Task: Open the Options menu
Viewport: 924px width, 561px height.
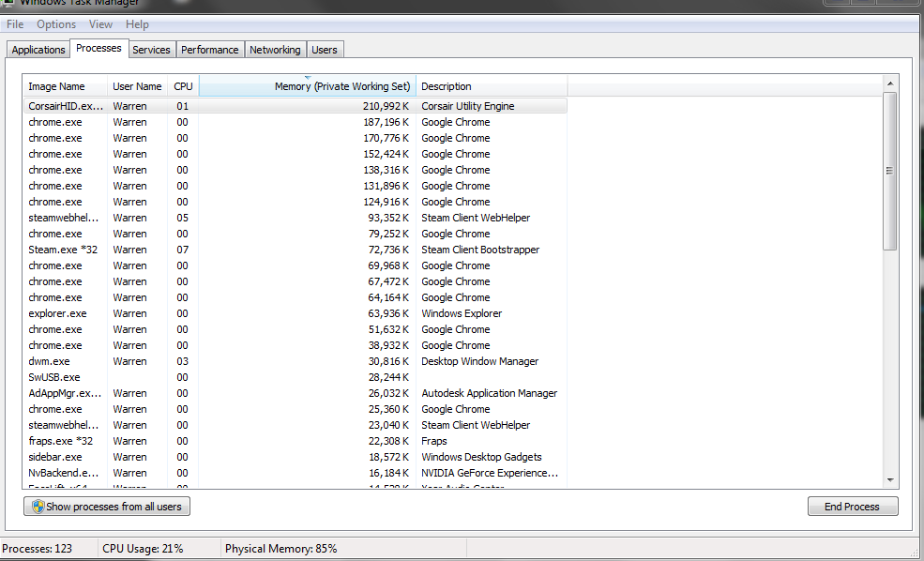Action: pyautogui.click(x=56, y=24)
